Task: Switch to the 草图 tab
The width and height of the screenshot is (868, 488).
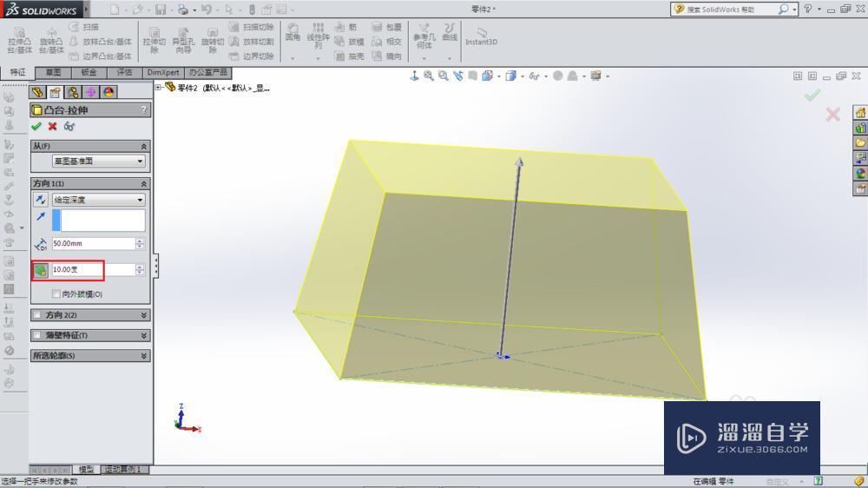Action: click(53, 73)
